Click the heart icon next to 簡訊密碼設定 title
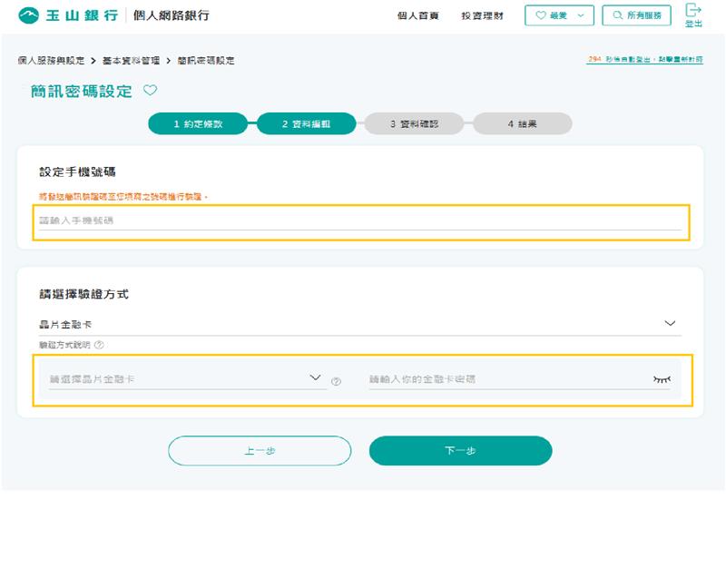726x588 pixels. (150, 90)
